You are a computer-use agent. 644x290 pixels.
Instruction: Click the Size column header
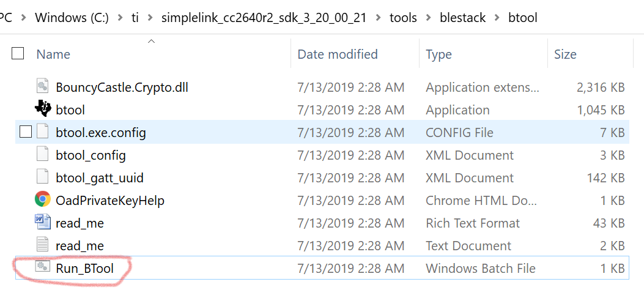tap(565, 54)
